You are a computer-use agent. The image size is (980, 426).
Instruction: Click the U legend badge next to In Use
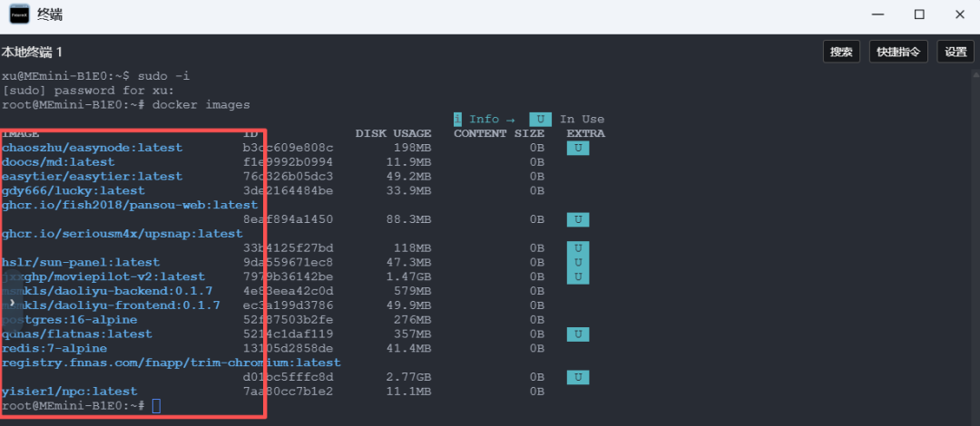coord(540,120)
